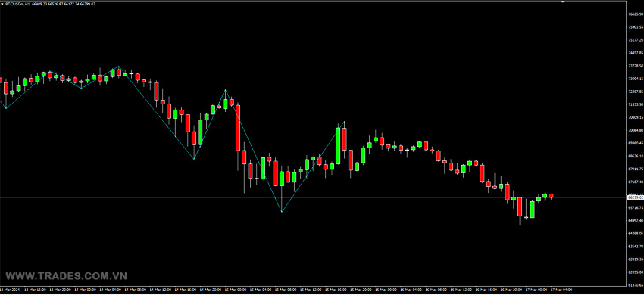Click the triangle beside BTCUSDm,H1 title

coord(3,4)
